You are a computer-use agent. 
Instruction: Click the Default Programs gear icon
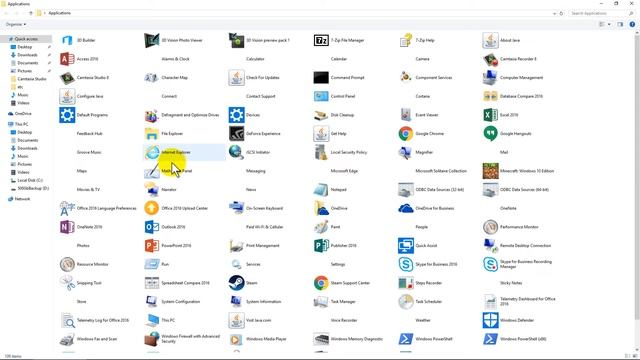(x=67, y=115)
